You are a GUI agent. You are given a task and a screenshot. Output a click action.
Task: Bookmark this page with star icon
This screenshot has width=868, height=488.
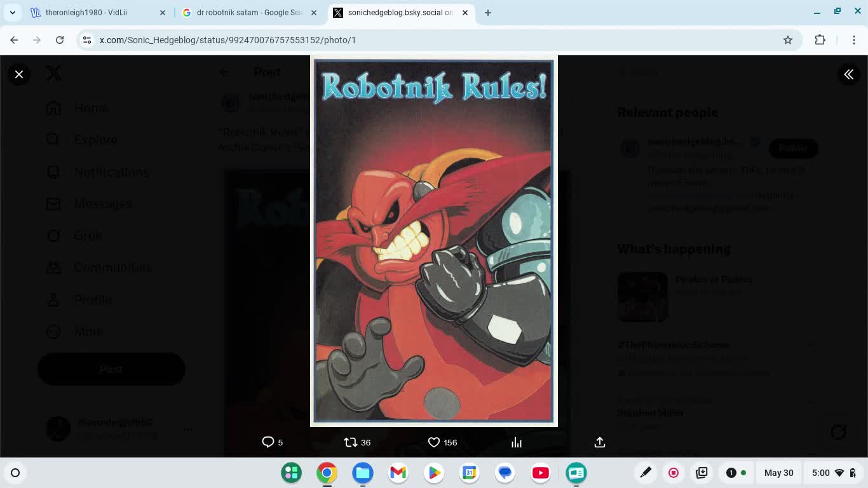788,40
